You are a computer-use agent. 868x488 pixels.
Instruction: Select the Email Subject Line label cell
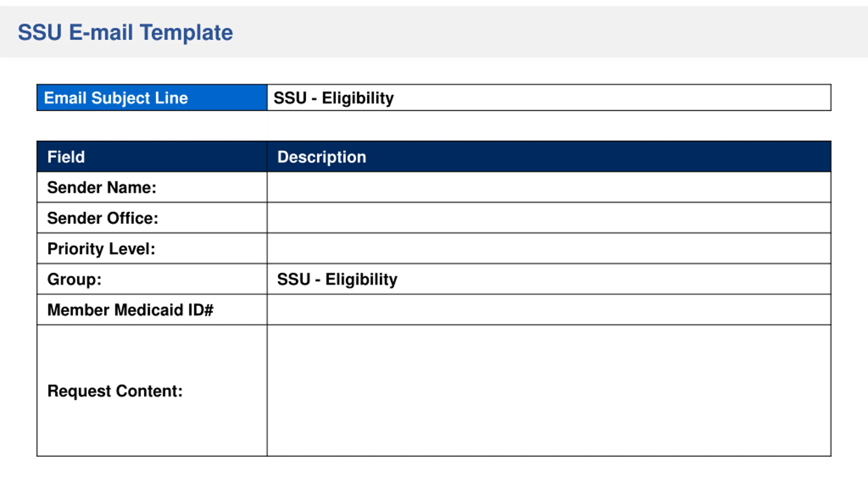tap(152, 98)
